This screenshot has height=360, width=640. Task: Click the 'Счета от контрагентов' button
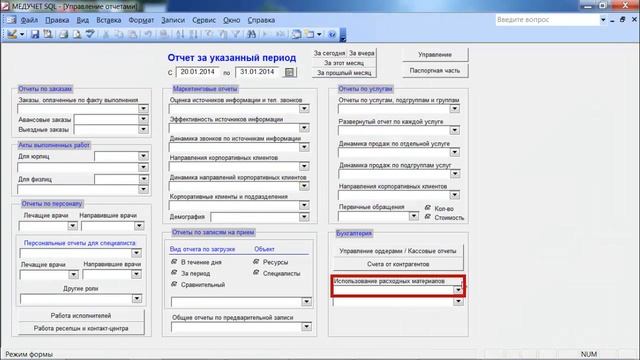tap(398, 264)
